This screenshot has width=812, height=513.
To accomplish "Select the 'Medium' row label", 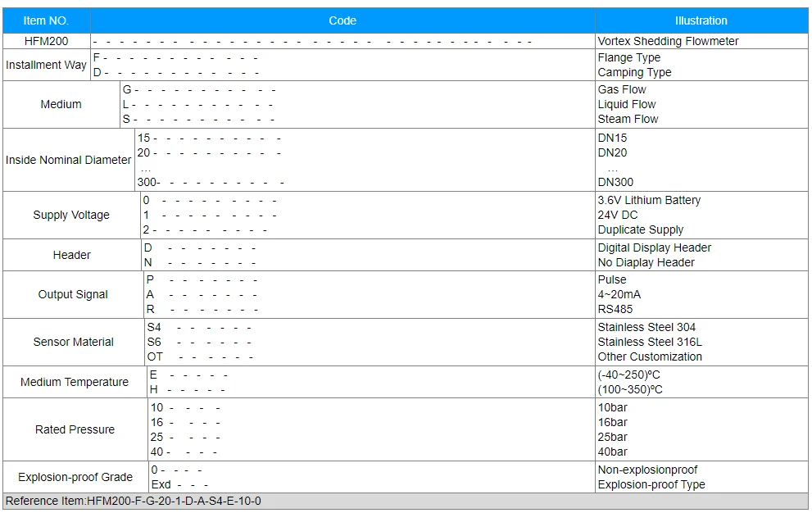I will coord(61,104).
